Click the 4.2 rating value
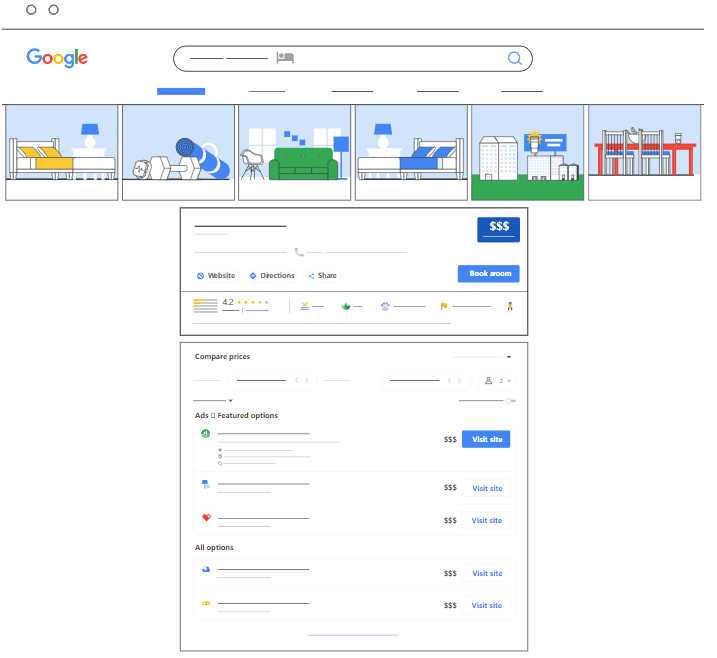This screenshot has height=658, width=717. (228, 302)
